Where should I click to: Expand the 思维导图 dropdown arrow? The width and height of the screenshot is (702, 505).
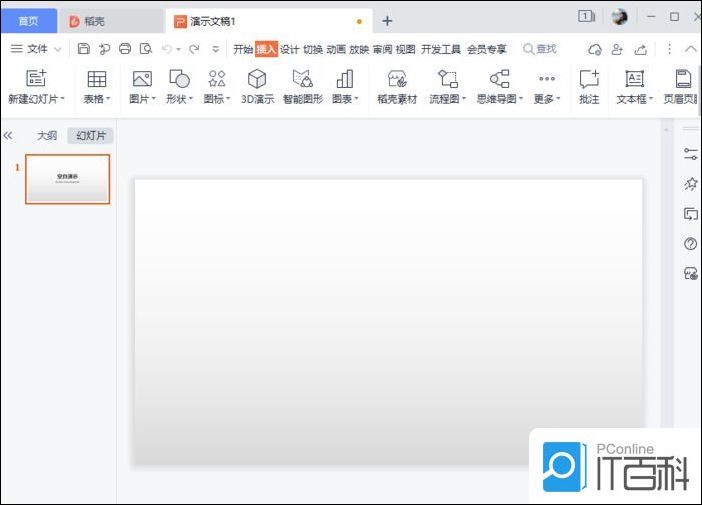[x=521, y=98]
